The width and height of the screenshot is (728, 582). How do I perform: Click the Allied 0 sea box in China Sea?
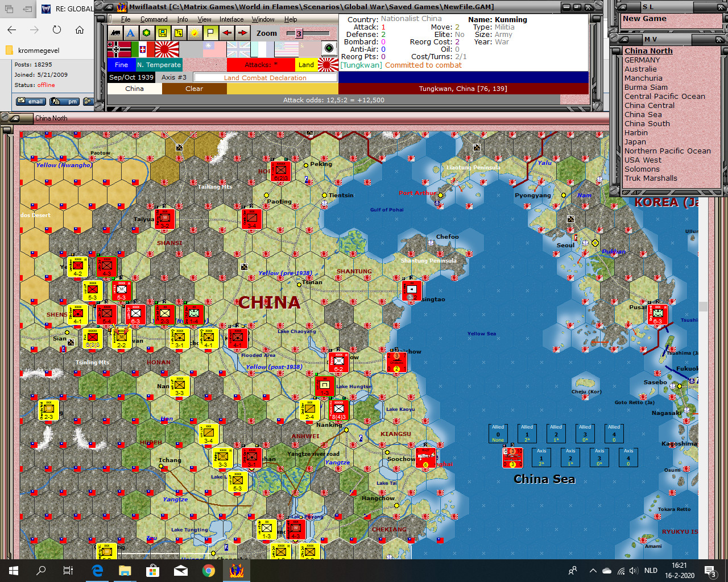click(498, 434)
